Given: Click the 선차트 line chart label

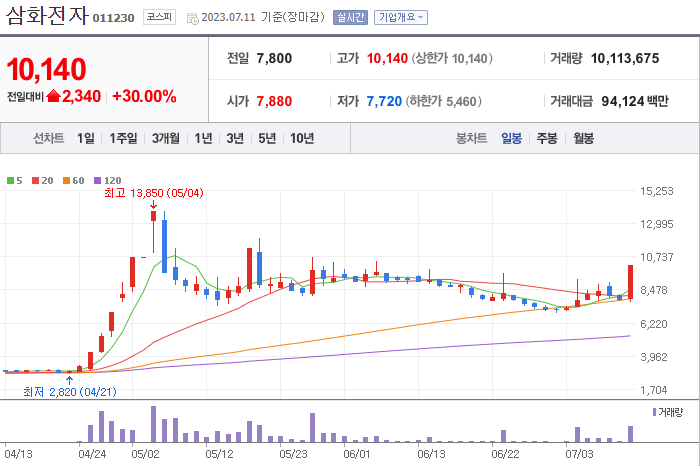Looking at the screenshot, I should pyautogui.click(x=49, y=138).
